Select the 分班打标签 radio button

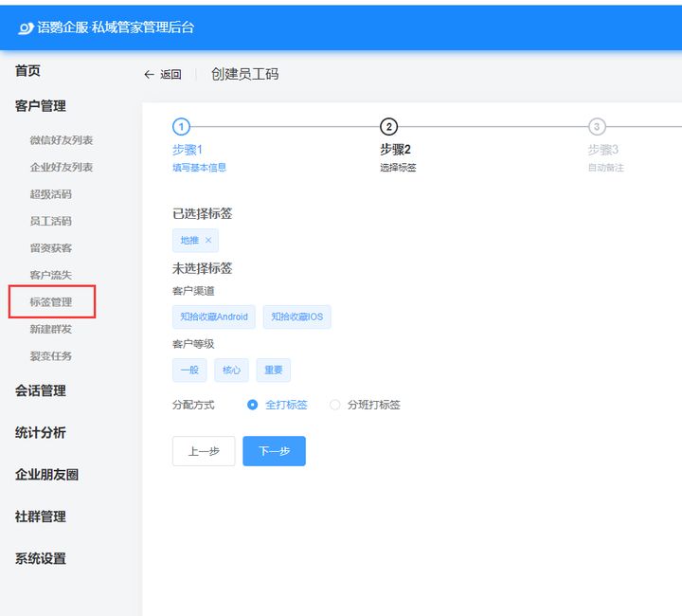(335, 405)
